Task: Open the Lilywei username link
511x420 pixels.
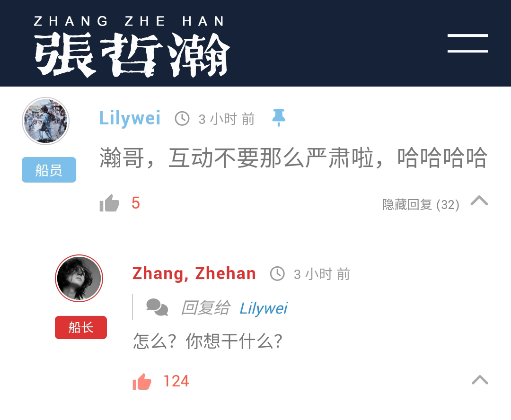Action: click(130, 118)
